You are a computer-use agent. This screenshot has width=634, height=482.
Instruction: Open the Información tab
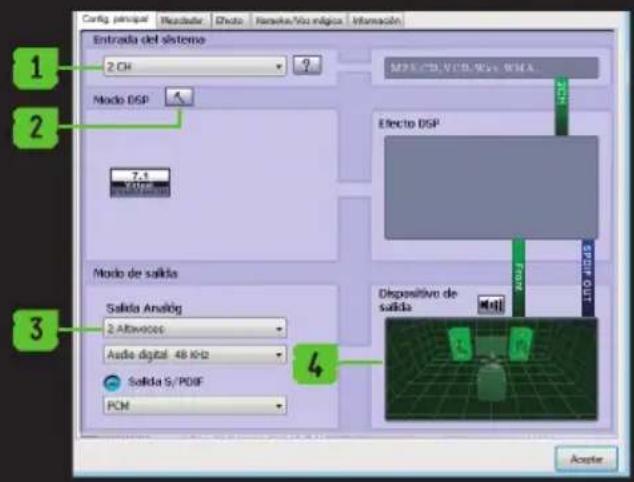tap(376, 20)
